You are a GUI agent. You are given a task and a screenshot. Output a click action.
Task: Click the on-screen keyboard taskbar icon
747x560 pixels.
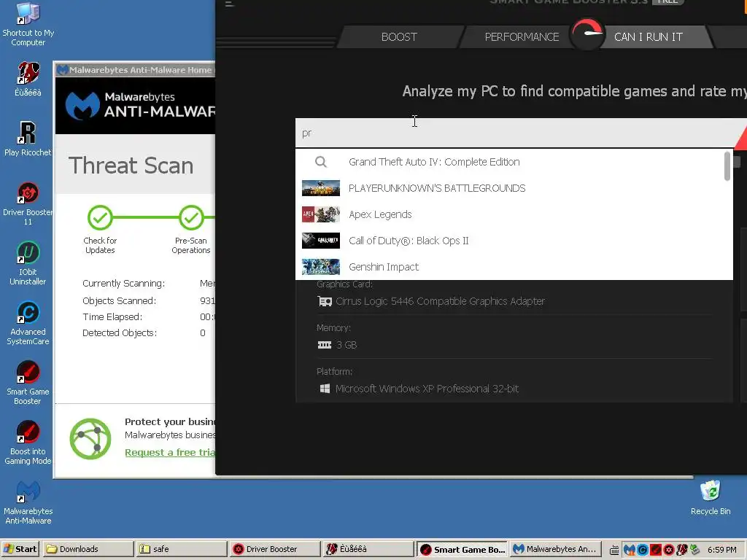pyautogui.click(x=614, y=551)
